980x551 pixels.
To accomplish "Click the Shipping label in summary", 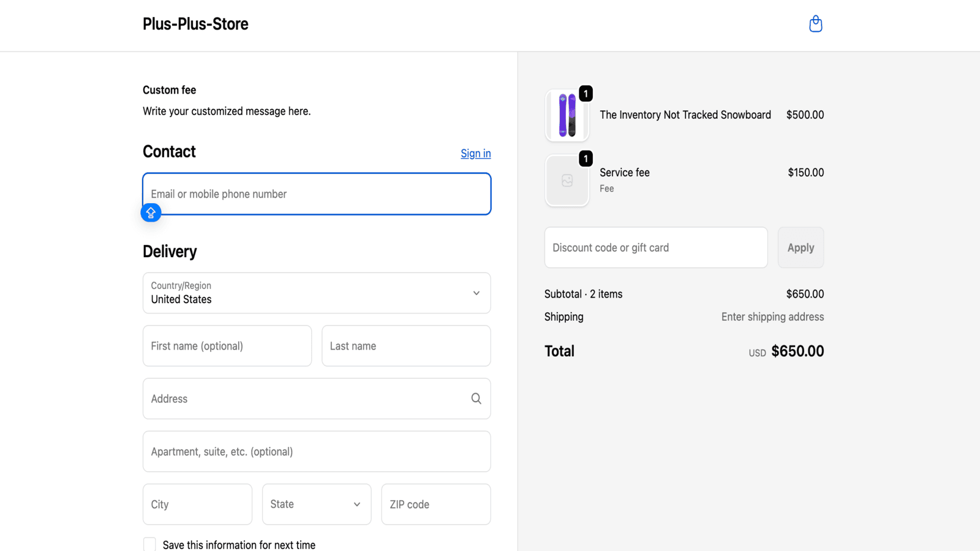I will pos(564,317).
